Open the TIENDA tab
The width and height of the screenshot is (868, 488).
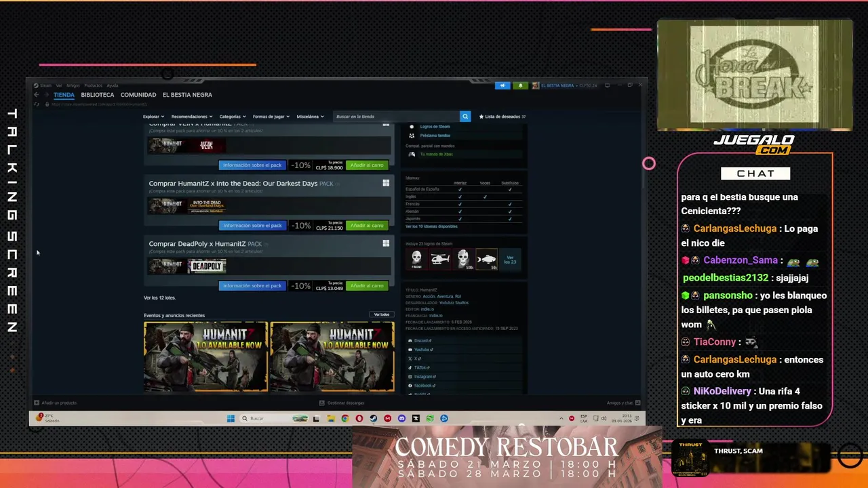[x=64, y=95]
